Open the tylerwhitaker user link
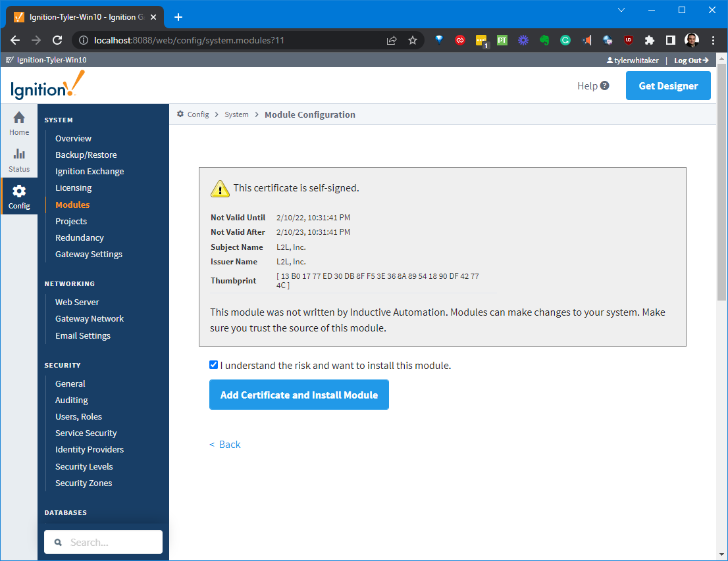 (x=633, y=61)
